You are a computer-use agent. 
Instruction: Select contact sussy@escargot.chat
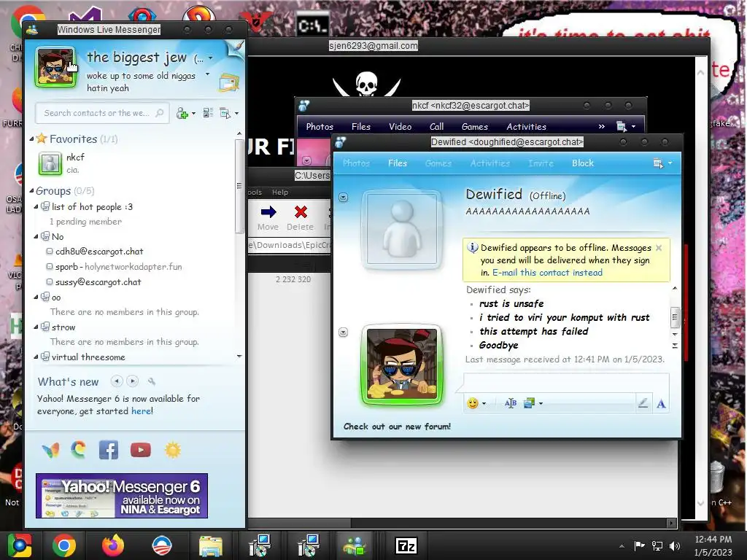pyautogui.click(x=98, y=282)
